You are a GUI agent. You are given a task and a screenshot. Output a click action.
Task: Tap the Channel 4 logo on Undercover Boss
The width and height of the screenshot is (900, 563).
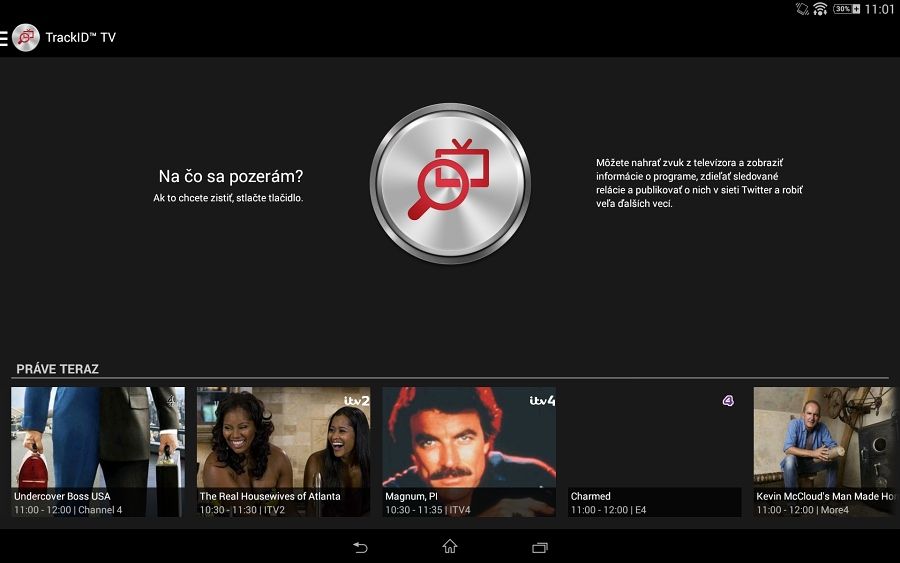[172, 401]
